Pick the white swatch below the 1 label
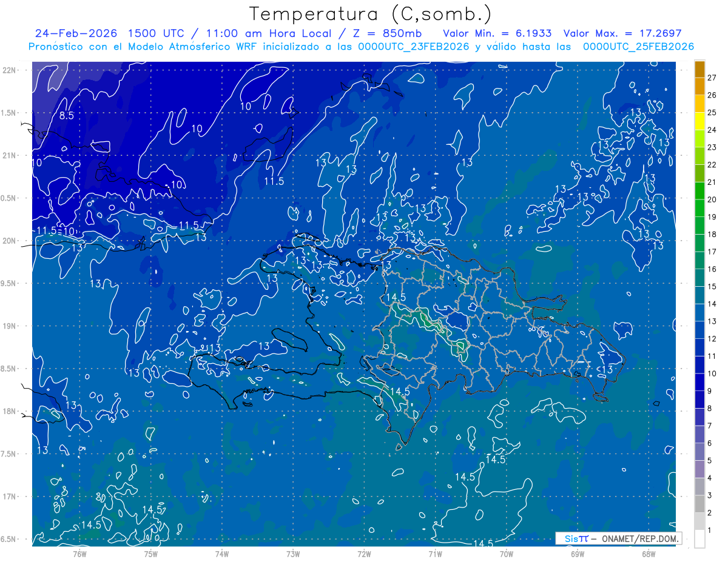Image resolution: width=728 pixels, height=562 pixels. pos(699,539)
